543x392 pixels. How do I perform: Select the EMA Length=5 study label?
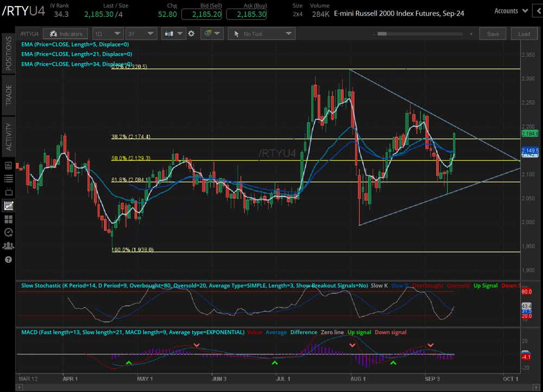pos(75,45)
